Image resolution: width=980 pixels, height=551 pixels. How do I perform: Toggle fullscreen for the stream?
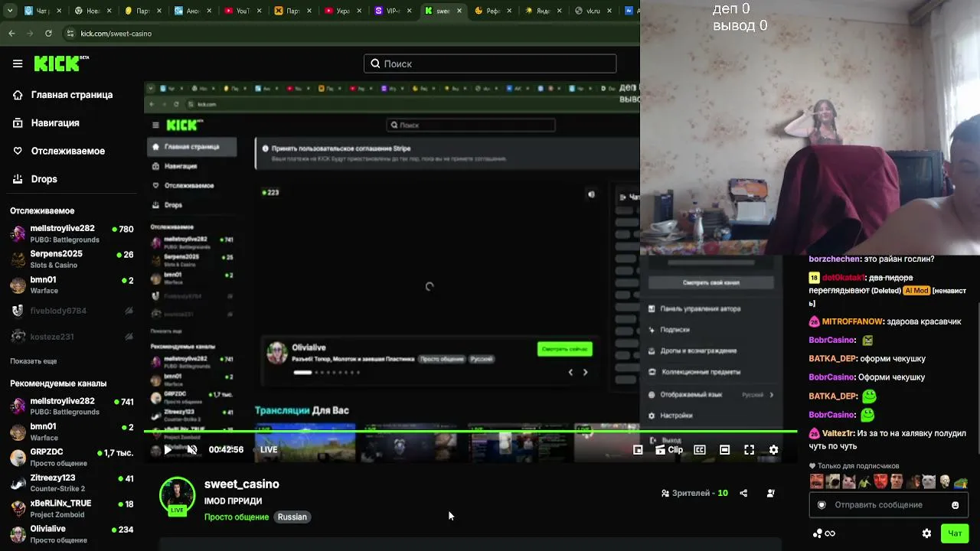749,450
